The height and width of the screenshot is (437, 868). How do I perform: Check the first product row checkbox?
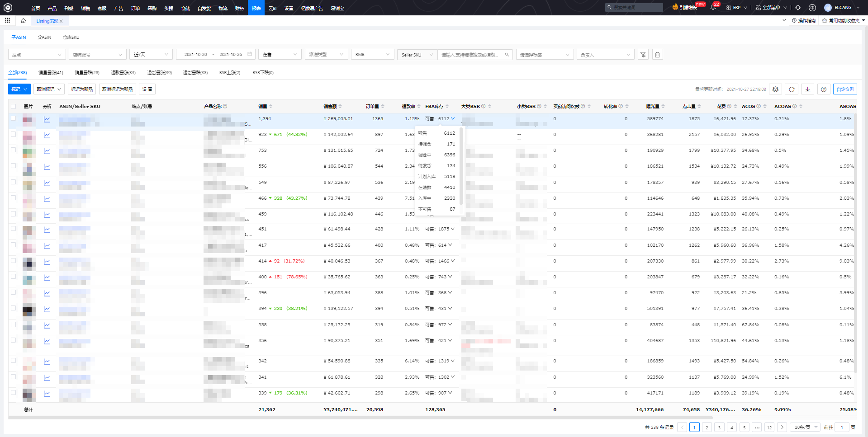pos(14,118)
